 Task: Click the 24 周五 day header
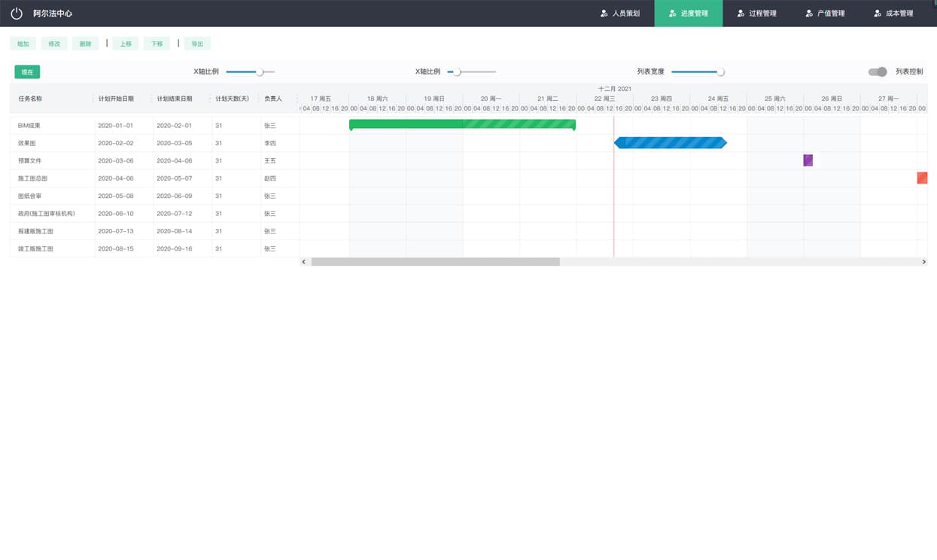click(x=718, y=99)
